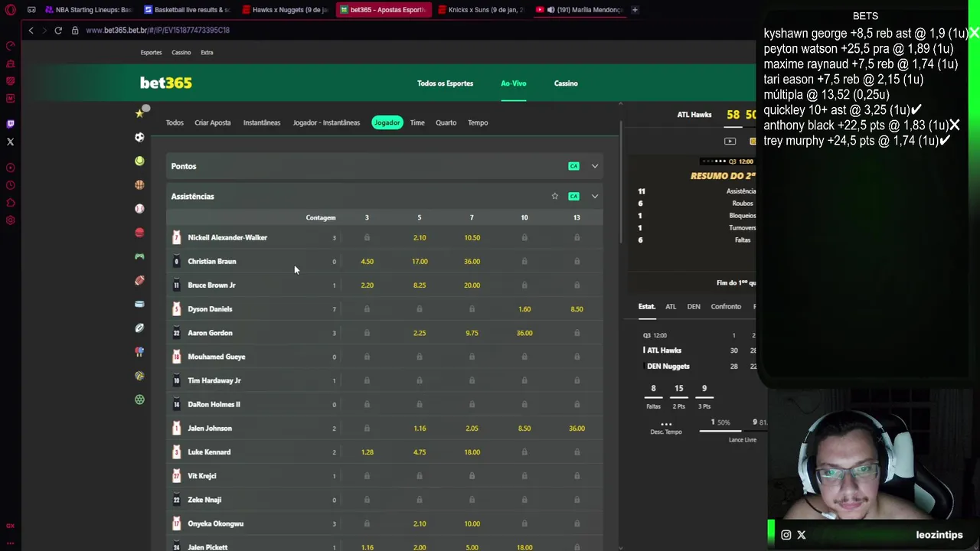
Task: Switch to Marília Mendonça YouTube browser tab
Action: pos(578,10)
